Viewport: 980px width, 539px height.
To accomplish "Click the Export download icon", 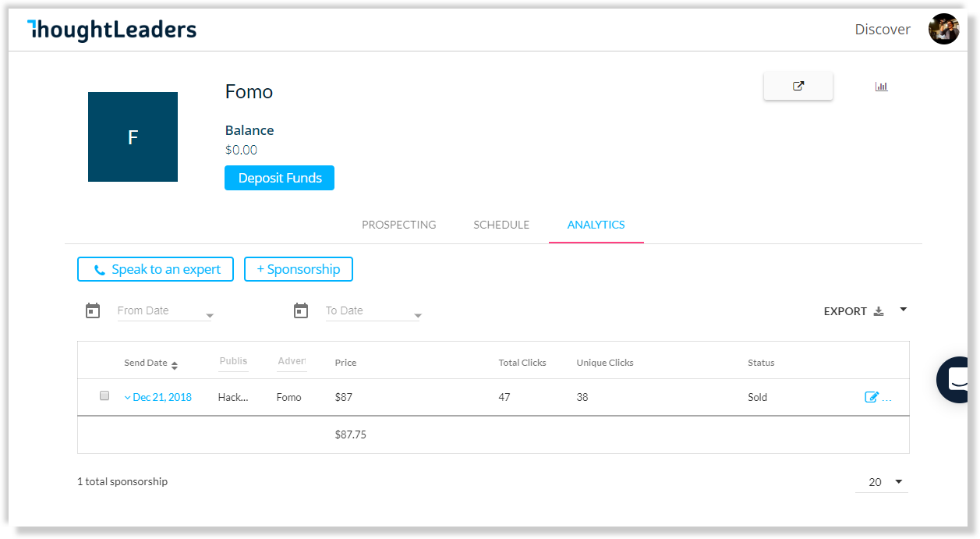I will click(879, 311).
